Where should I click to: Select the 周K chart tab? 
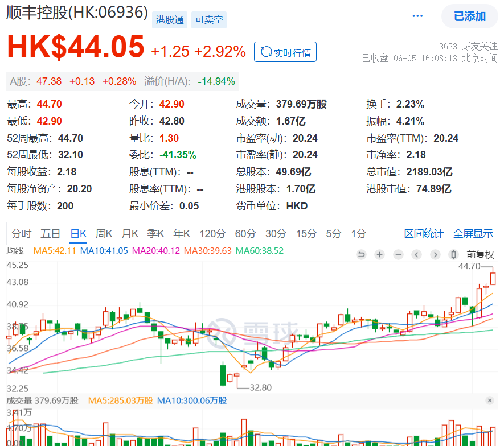tap(104, 234)
